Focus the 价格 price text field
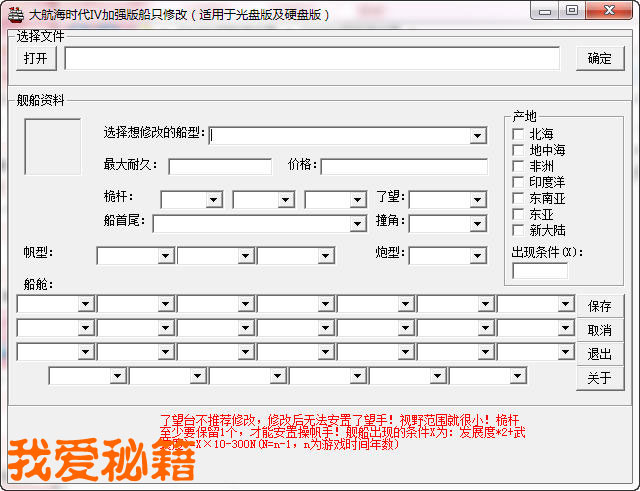Image resolution: width=640 pixels, height=491 pixels. (403, 166)
